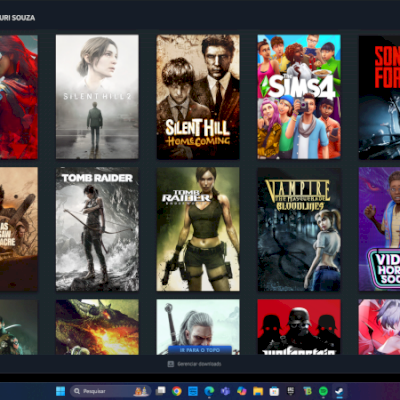Click the 'Ir para o topo' button
The height and width of the screenshot is (400, 400).
click(x=200, y=350)
